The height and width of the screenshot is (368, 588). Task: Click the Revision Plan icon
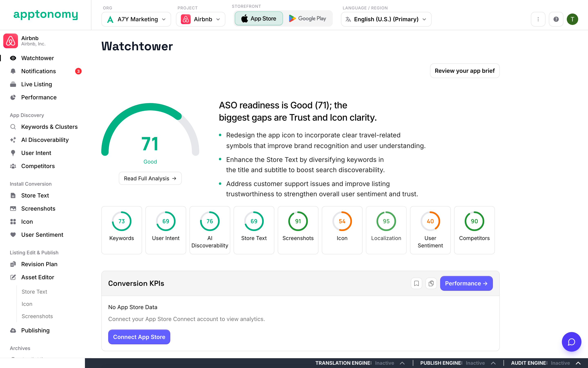(x=13, y=264)
